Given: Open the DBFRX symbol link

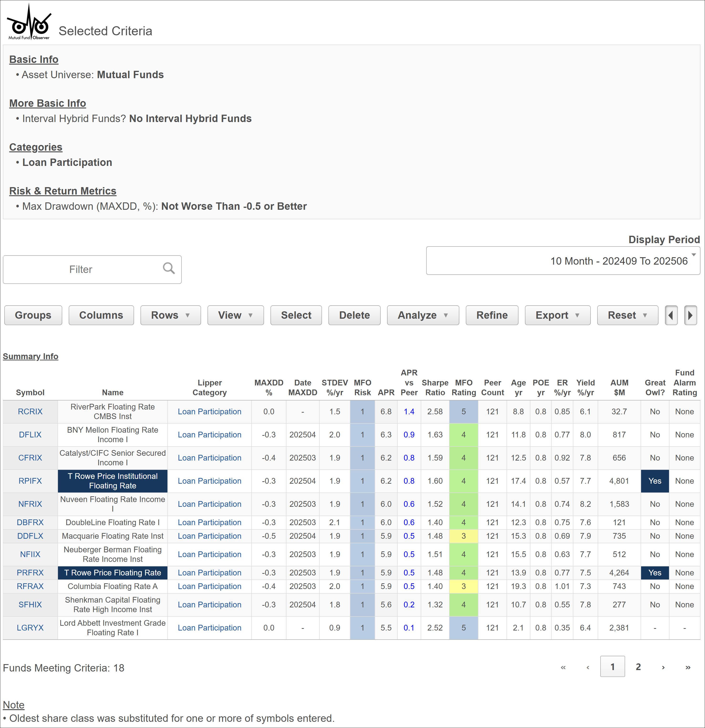Looking at the screenshot, I should click(x=30, y=523).
